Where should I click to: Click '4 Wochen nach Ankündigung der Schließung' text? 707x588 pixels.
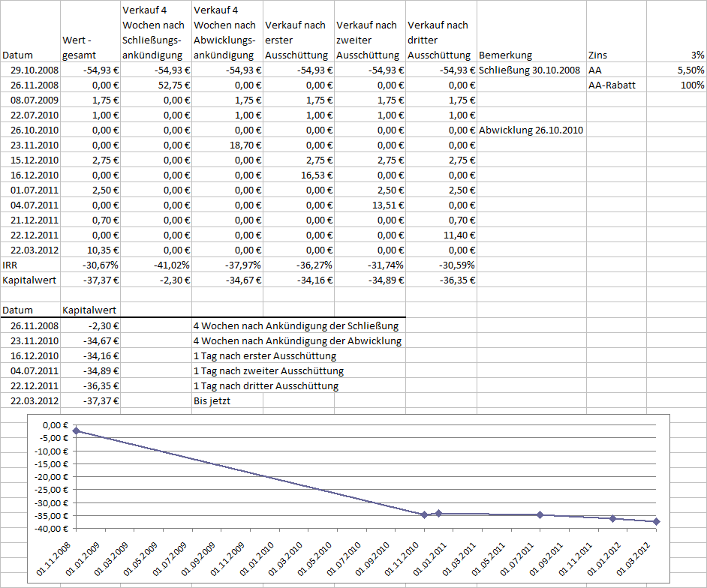(296, 325)
